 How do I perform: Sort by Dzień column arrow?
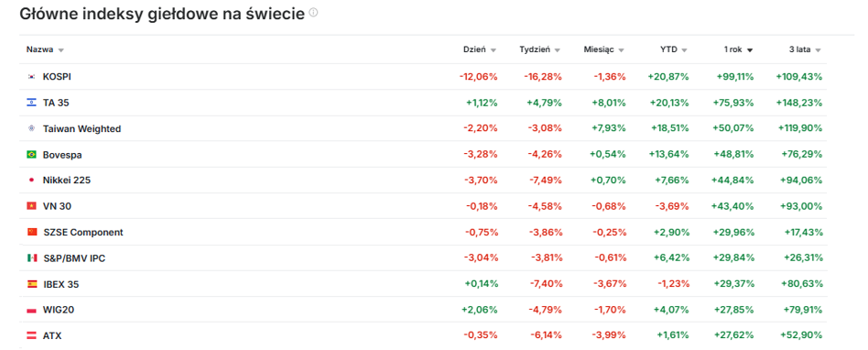pos(494,50)
